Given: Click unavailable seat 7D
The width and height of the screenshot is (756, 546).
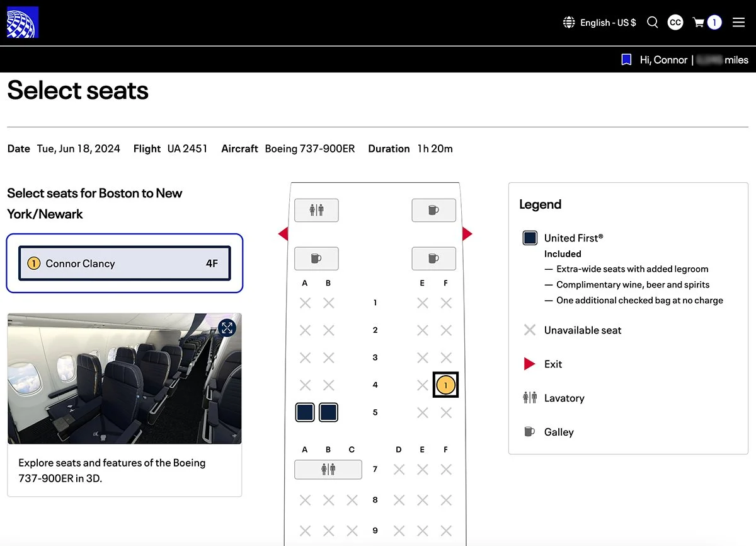Looking at the screenshot, I should [x=399, y=469].
